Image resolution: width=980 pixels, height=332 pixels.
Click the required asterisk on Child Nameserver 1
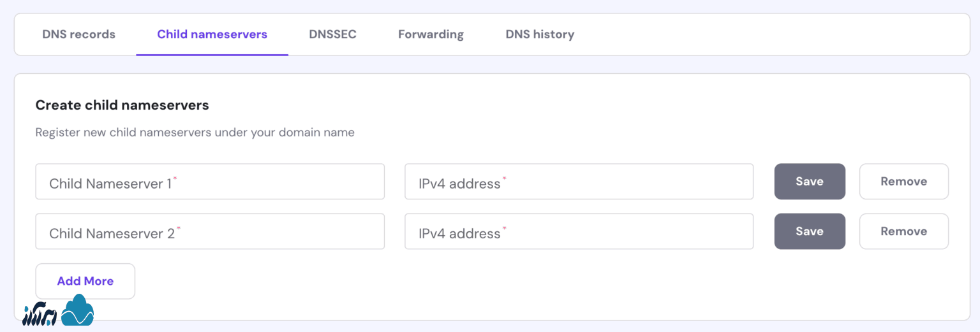175,179
